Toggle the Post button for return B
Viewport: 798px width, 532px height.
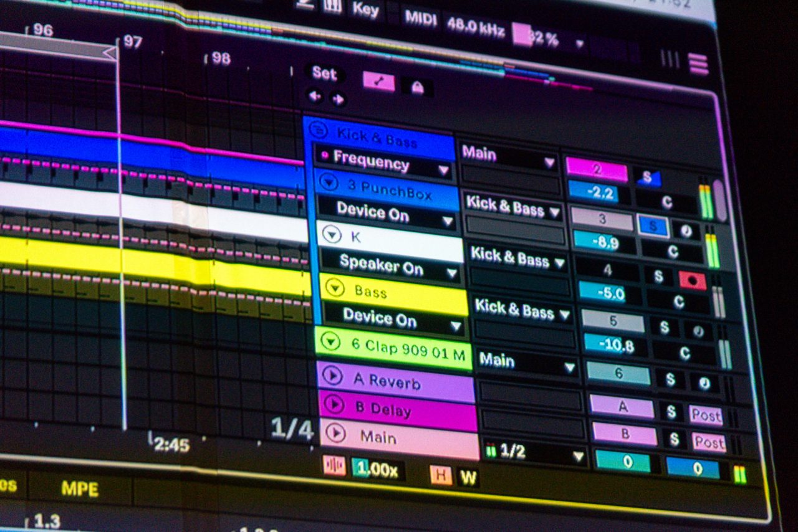tap(709, 442)
